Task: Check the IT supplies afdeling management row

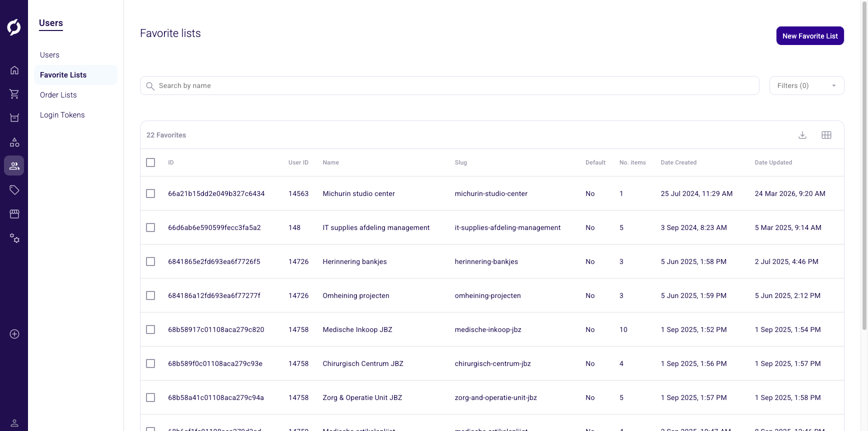Action: pyautogui.click(x=150, y=227)
